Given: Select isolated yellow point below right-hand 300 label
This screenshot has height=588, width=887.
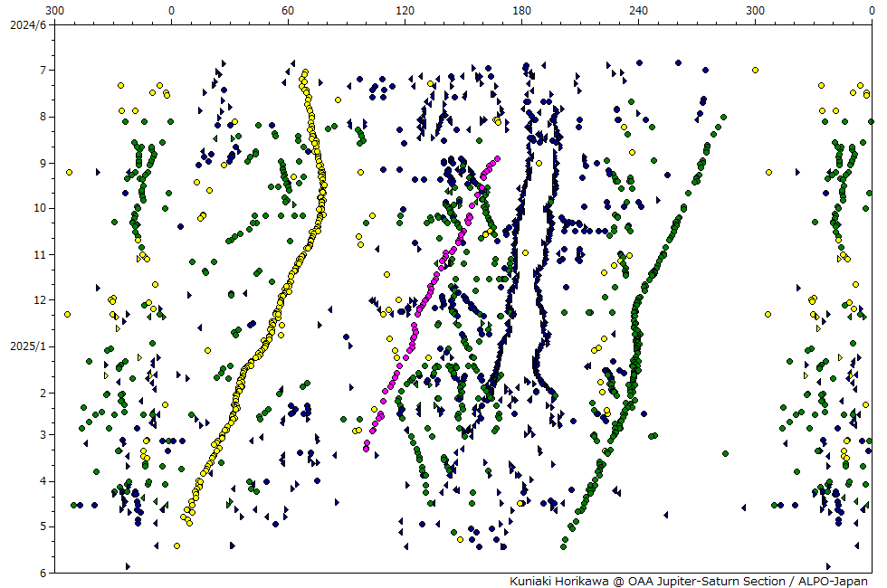Looking at the screenshot, I should click(755, 70).
